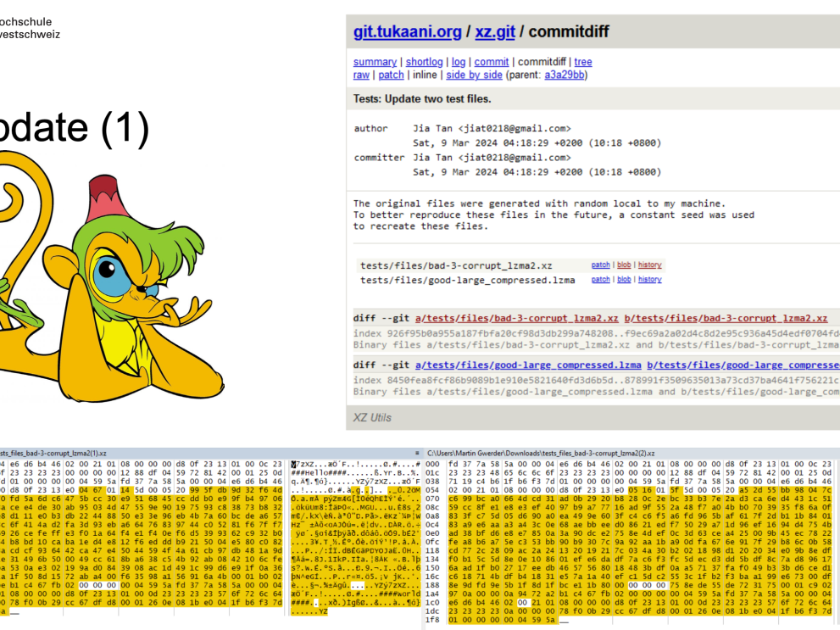This screenshot has width=840, height=630.
Task: View history of good-large_compressed.lzma
Action: [x=650, y=279]
